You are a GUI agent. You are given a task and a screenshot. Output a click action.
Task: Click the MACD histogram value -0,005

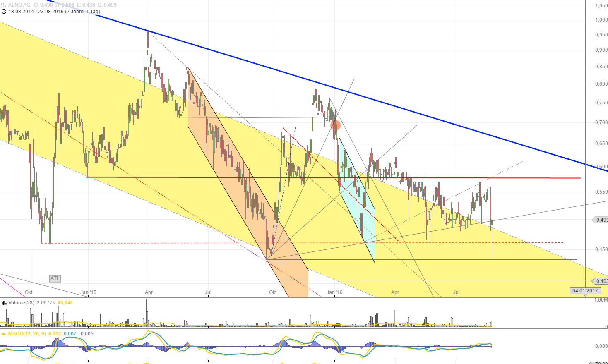point(86,334)
